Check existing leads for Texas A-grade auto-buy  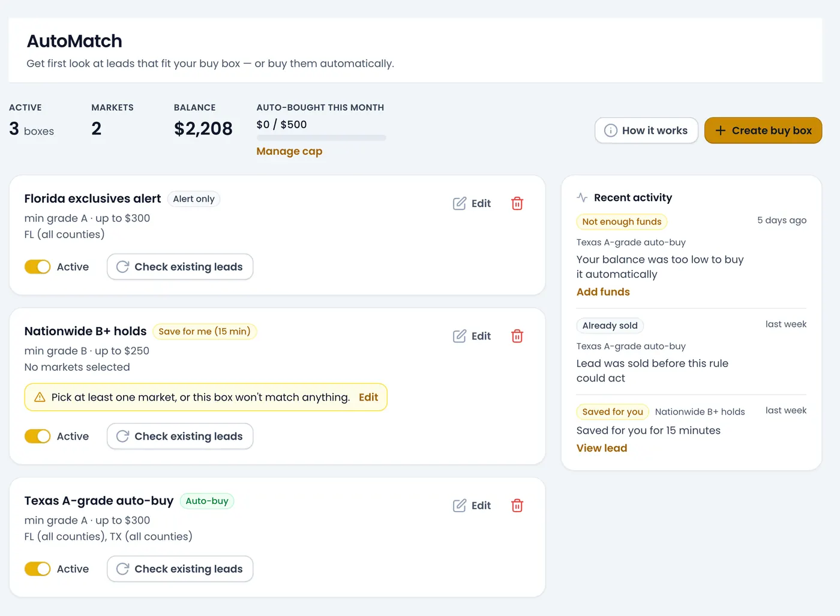pyautogui.click(x=180, y=569)
